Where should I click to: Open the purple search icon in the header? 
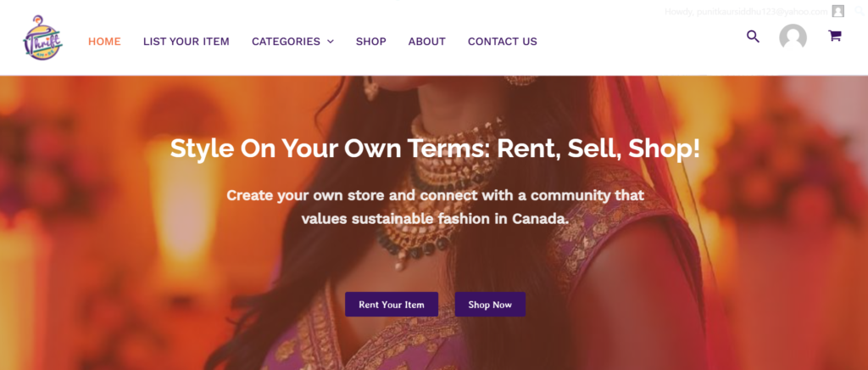753,36
